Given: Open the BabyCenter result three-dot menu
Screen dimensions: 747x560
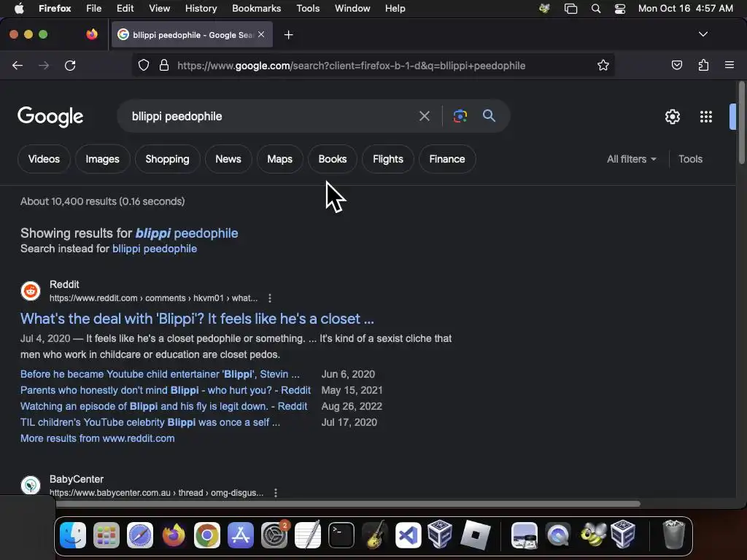Looking at the screenshot, I should 275,493.
